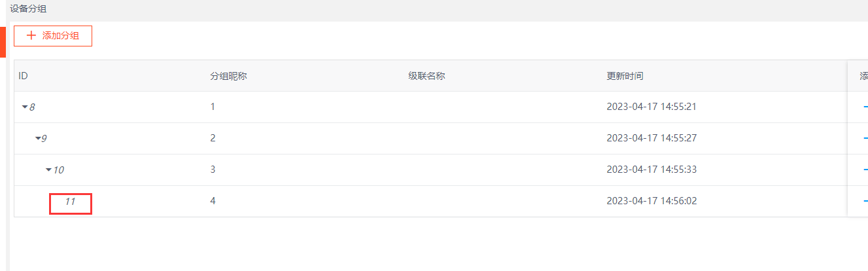
Task: Click the orange sidebar marker at left edge
Action: coord(3,42)
